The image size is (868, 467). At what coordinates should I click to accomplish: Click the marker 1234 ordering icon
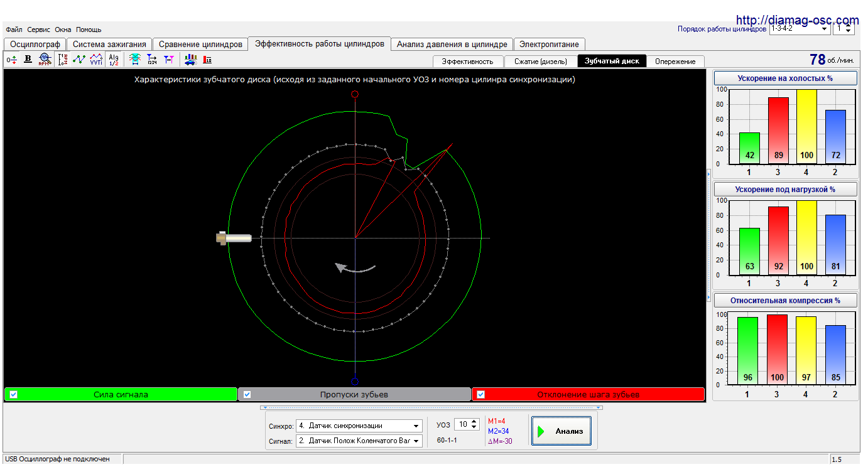(x=151, y=60)
